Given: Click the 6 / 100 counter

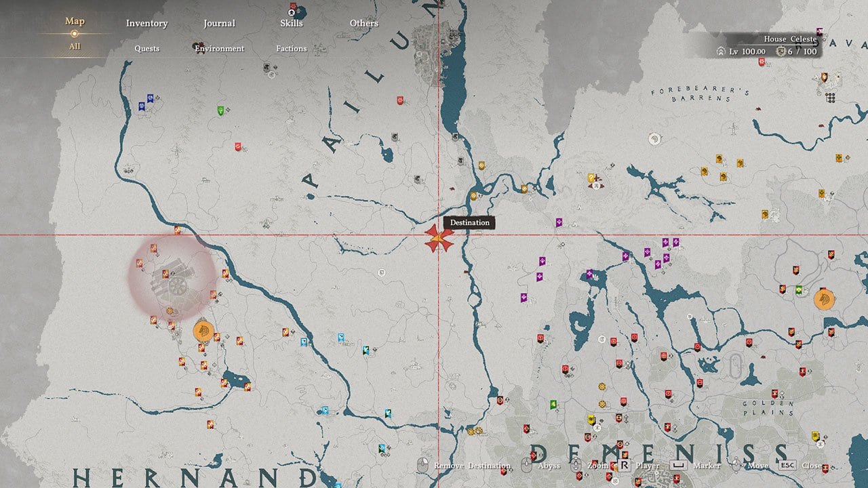Looking at the screenshot, I should pos(803,52).
